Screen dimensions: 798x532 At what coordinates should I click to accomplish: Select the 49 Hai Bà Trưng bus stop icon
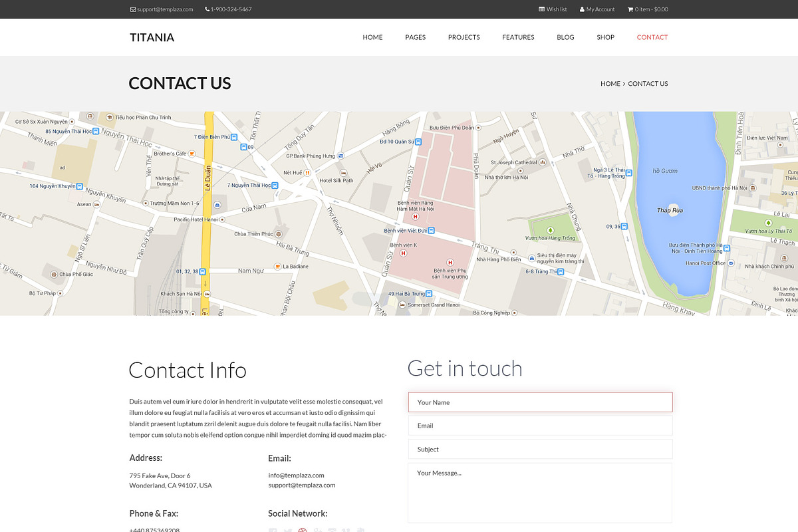pyautogui.click(x=430, y=293)
